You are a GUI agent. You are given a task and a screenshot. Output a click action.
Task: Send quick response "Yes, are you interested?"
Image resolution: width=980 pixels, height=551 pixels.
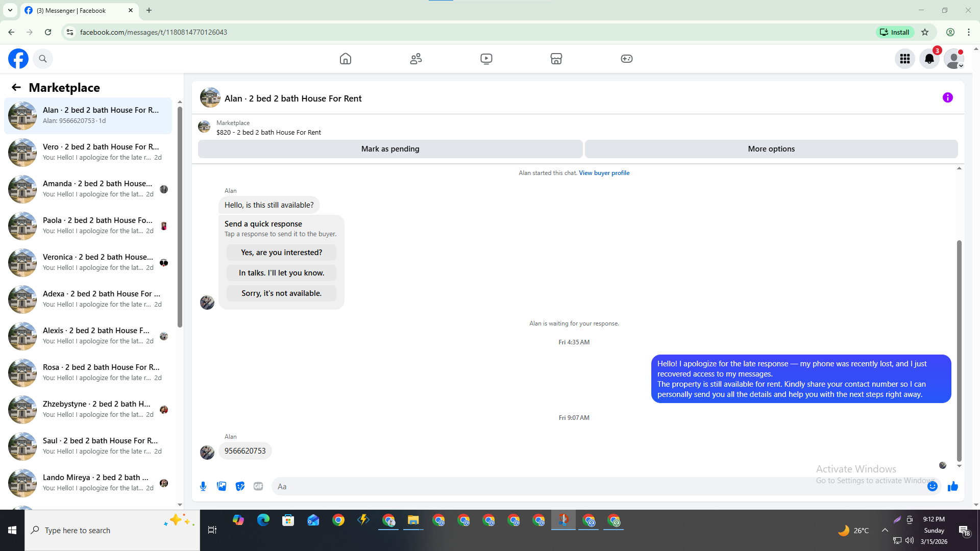pyautogui.click(x=281, y=253)
